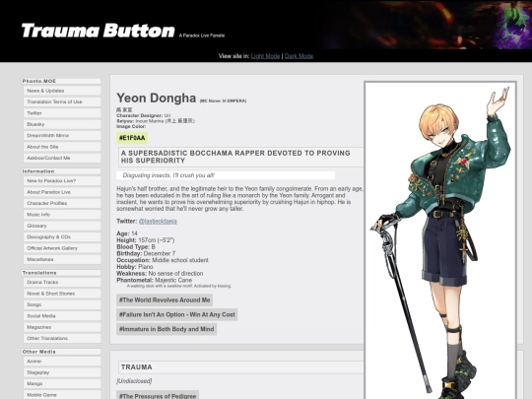Click the Yeon Dongha name heading
Image resolution: width=532 pixels, height=399 pixels.
point(156,99)
